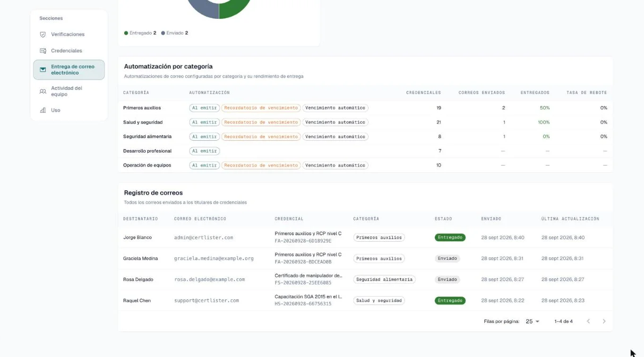644x357 pixels.
Task: Click the 100% delivered value for Salud y seguridad
Action: (544, 122)
